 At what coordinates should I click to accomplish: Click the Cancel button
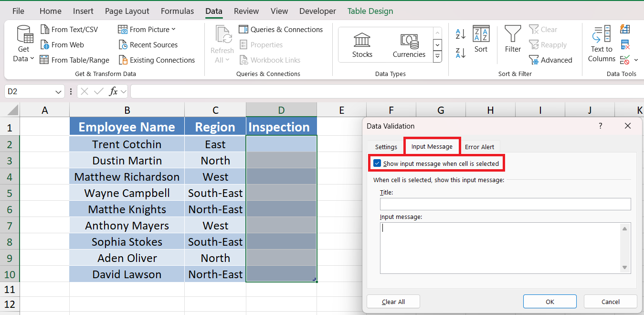tap(610, 302)
